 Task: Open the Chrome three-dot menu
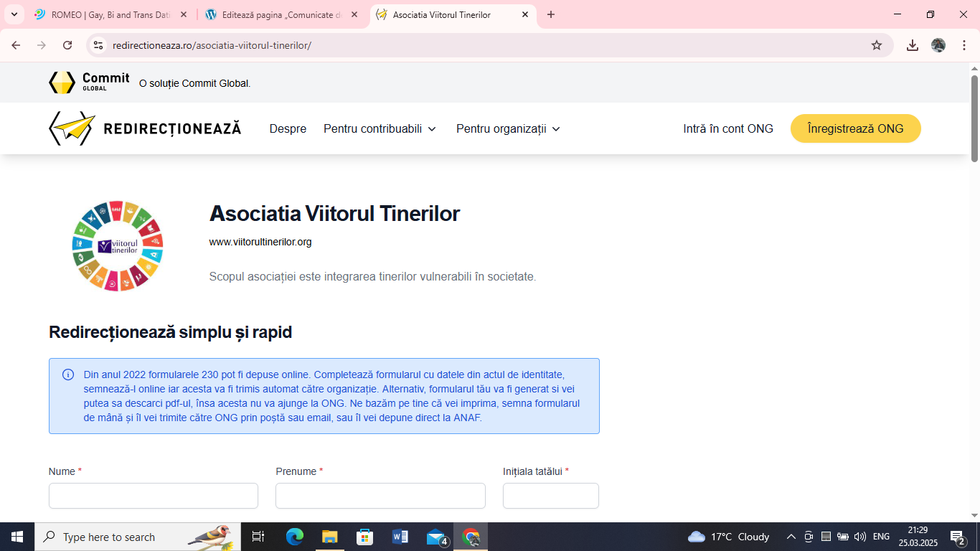pyautogui.click(x=964, y=45)
